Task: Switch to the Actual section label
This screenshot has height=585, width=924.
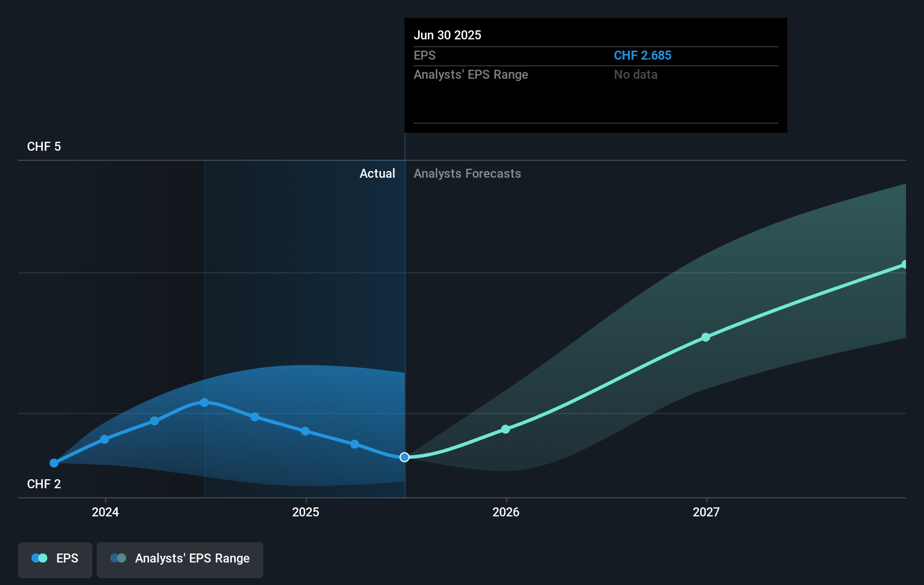Action: pos(377,173)
